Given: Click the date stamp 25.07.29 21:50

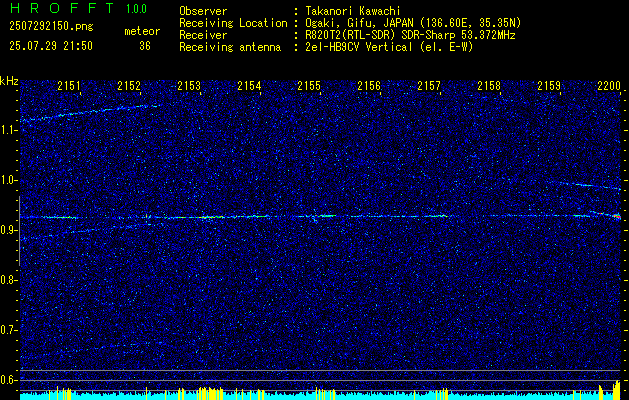Looking at the screenshot, I should pyautogui.click(x=51, y=46).
